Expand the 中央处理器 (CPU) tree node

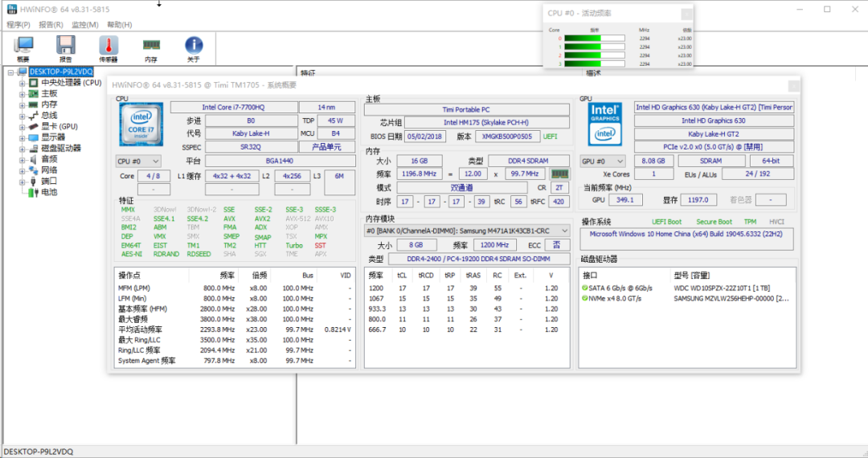(x=23, y=83)
